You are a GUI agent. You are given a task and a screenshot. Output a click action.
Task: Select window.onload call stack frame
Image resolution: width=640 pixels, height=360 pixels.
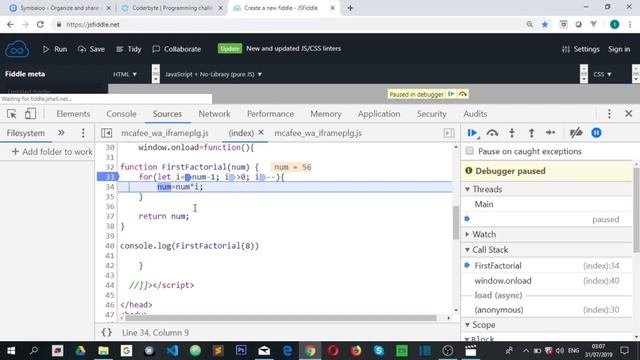point(547,280)
